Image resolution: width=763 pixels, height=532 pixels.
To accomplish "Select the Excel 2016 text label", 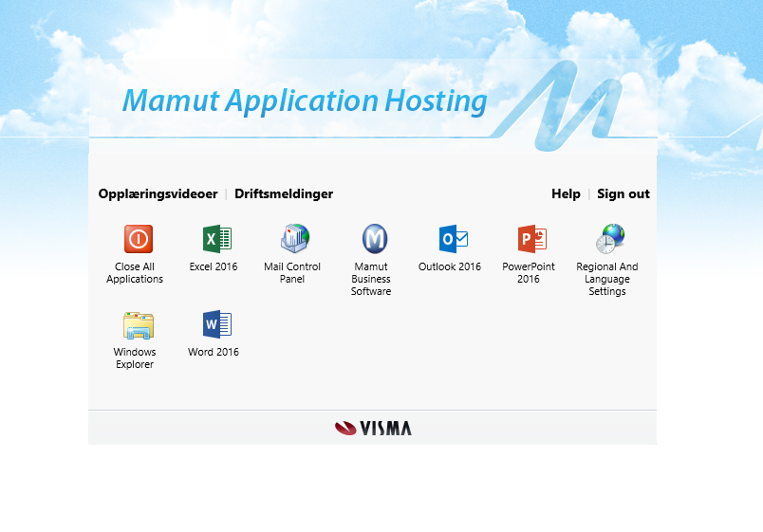I will [214, 266].
